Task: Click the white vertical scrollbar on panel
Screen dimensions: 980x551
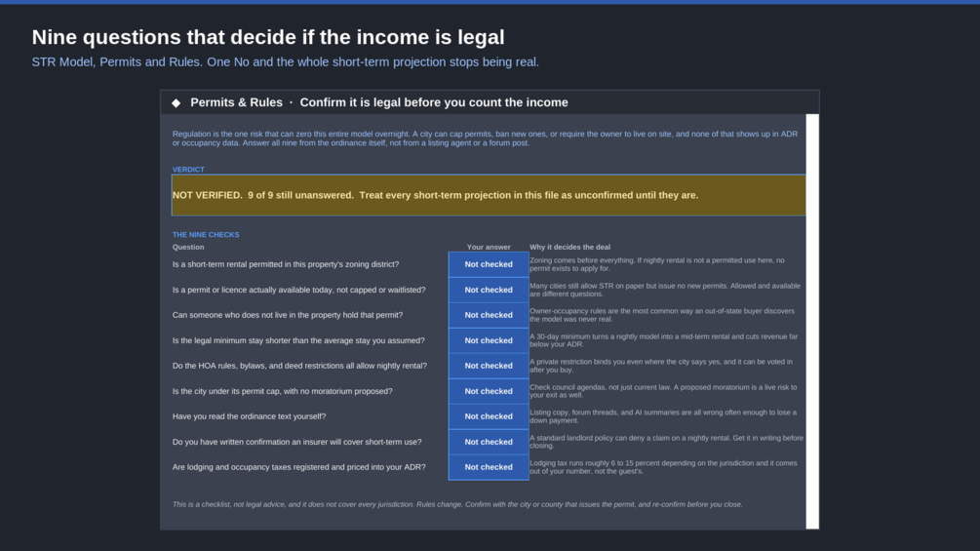Action: tap(812, 321)
